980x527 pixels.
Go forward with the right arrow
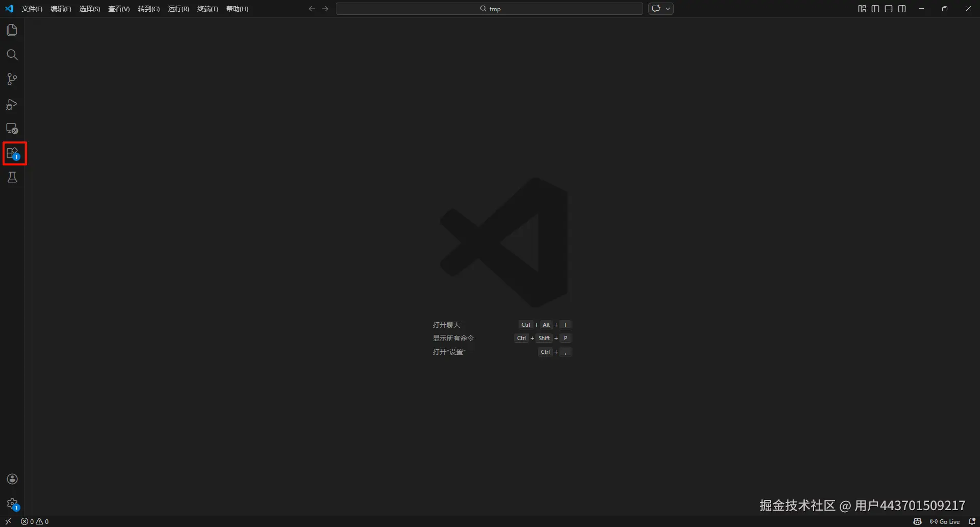pyautogui.click(x=325, y=9)
